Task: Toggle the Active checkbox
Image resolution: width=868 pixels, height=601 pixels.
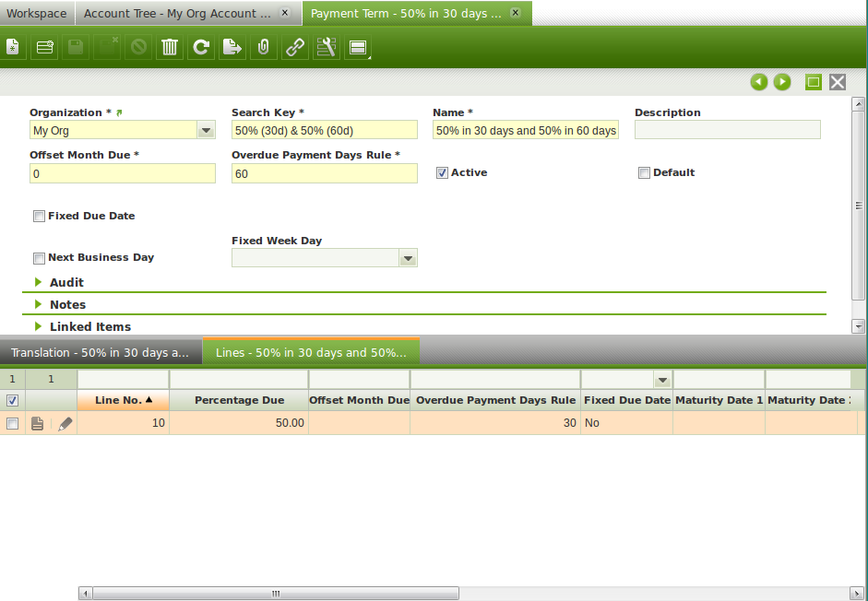Action: tap(442, 172)
